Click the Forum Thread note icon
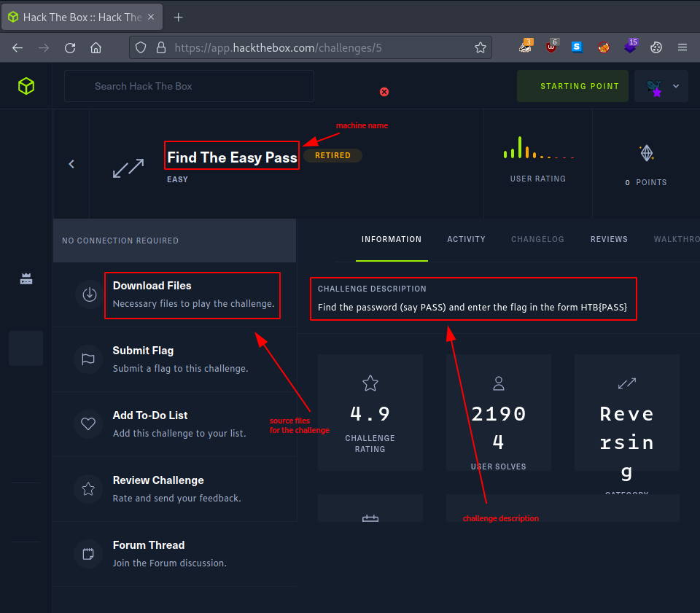Screen dimensions: 700x613 [x=89, y=554]
